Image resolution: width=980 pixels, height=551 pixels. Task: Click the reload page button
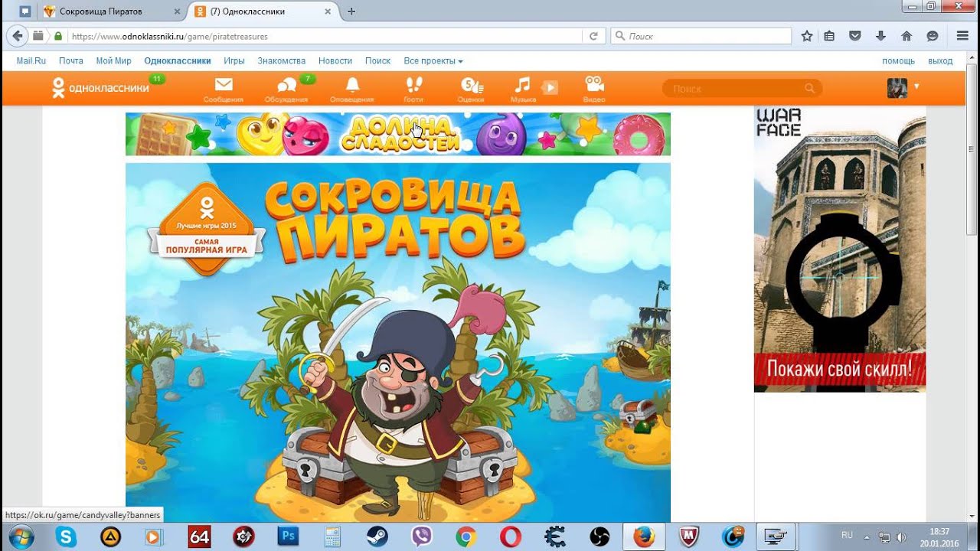click(x=593, y=36)
